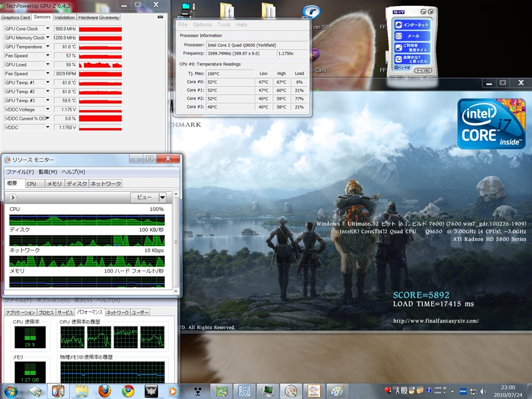Click the Windows Start orb

pos(10,390)
